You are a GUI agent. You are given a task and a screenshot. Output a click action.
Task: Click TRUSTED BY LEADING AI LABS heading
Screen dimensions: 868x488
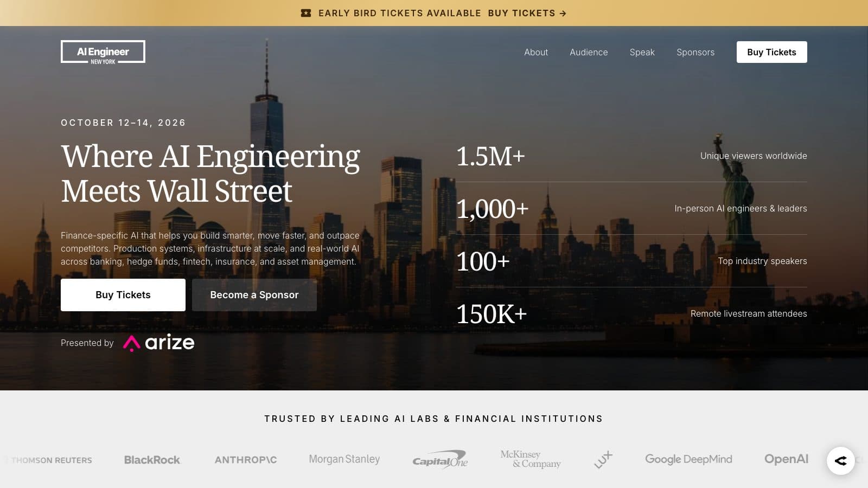tap(433, 419)
